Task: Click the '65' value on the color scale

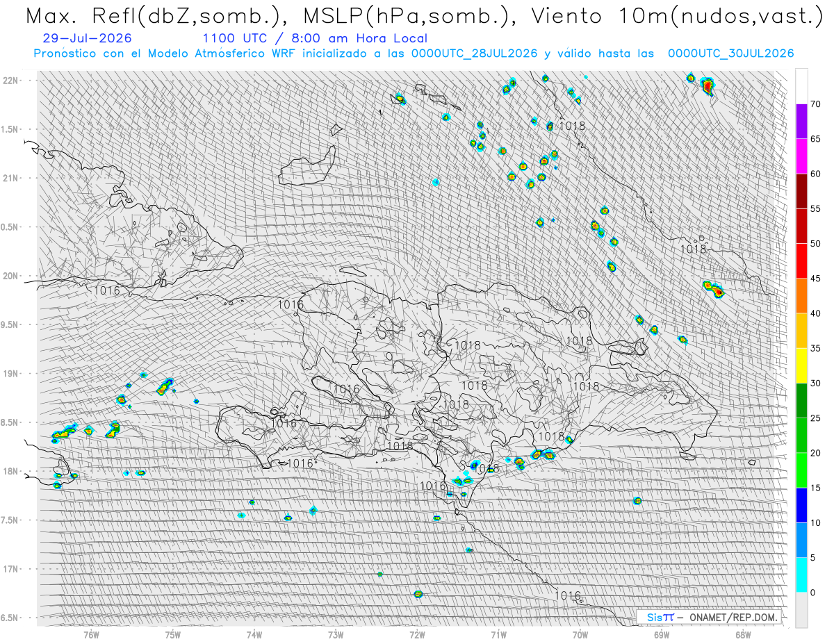Action: tap(815, 139)
